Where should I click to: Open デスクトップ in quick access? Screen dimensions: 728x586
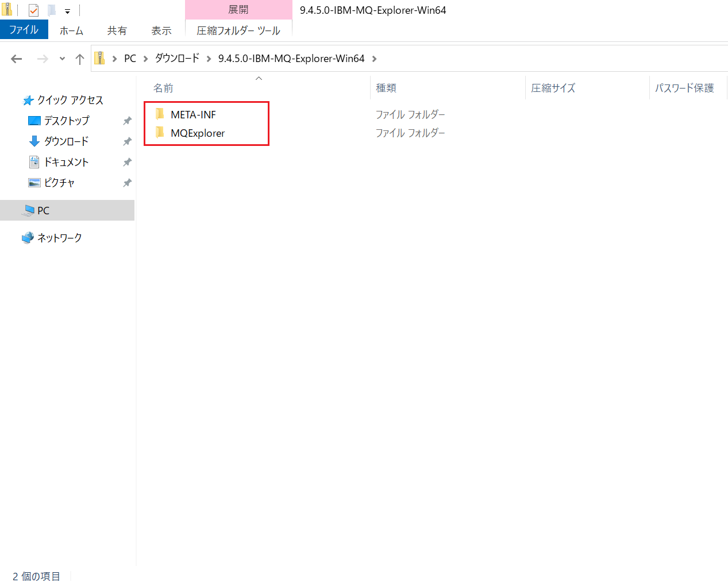click(67, 121)
